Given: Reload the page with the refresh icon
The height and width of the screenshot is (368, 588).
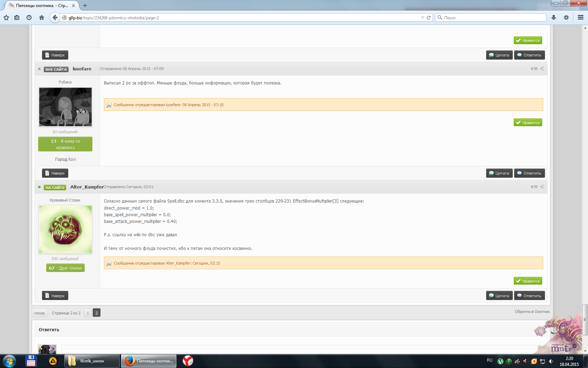Looking at the screenshot, I should [x=428, y=18].
